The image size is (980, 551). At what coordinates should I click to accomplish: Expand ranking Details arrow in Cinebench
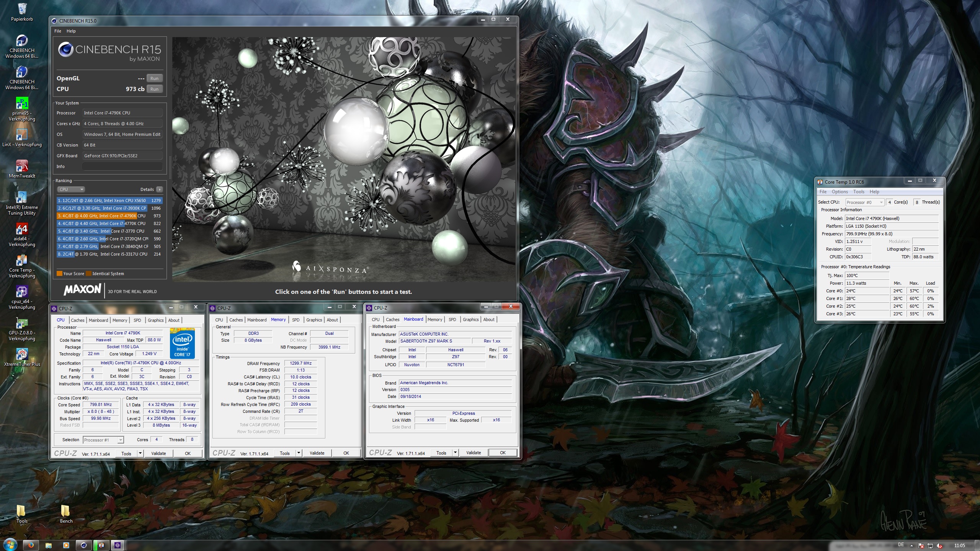160,189
